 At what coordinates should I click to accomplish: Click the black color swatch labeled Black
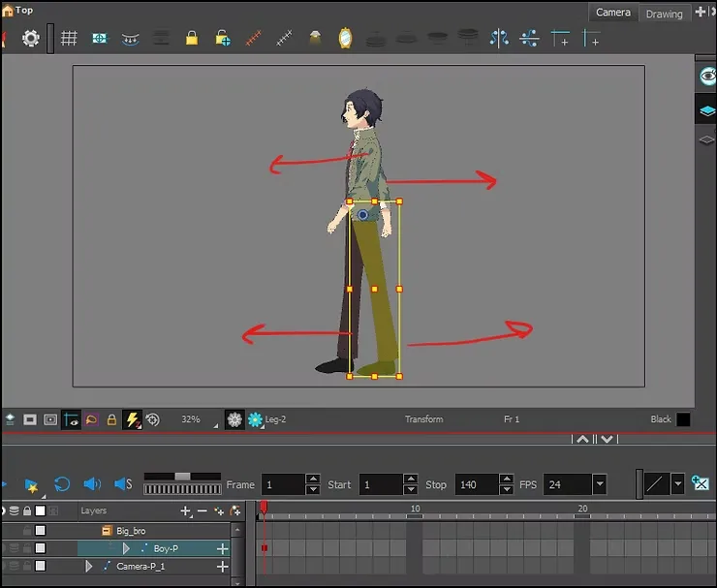tap(683, 419)
